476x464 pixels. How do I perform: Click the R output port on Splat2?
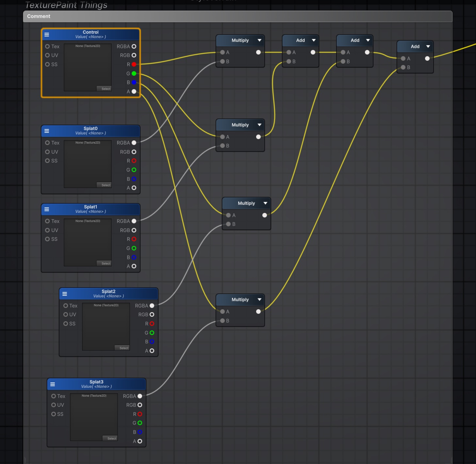152,324
